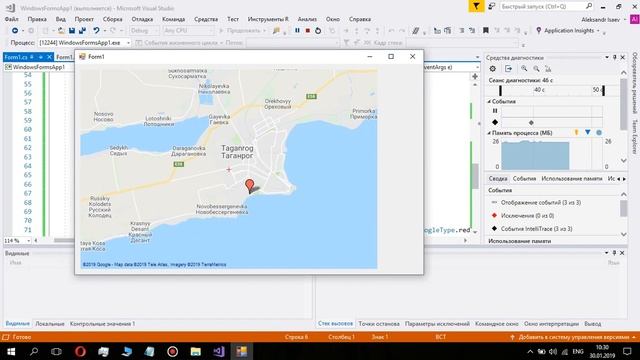Viewport: 640px width, 360px height.
Task: Open File Explorer from taskbar
Action: pos(196,351)
